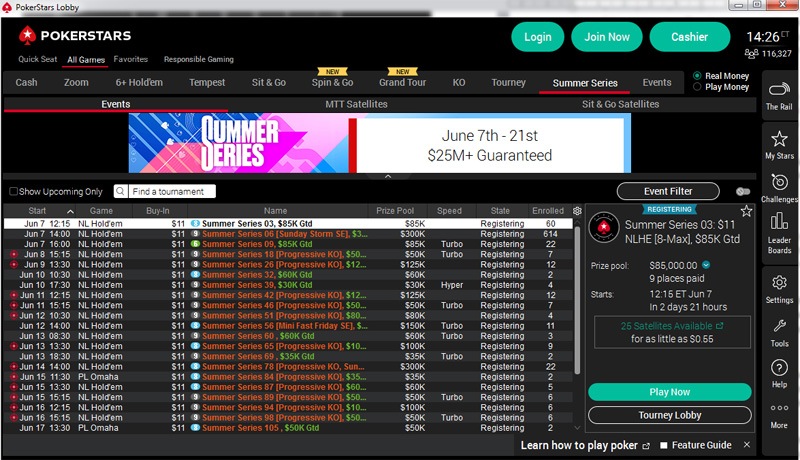Open the Cashier button
The height and width of the screenshot is (460, 800).
689,37
